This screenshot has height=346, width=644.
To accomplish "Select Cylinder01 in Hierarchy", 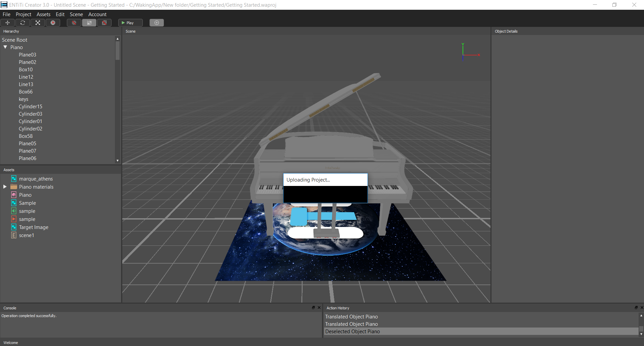I will [x=31, y=121].
